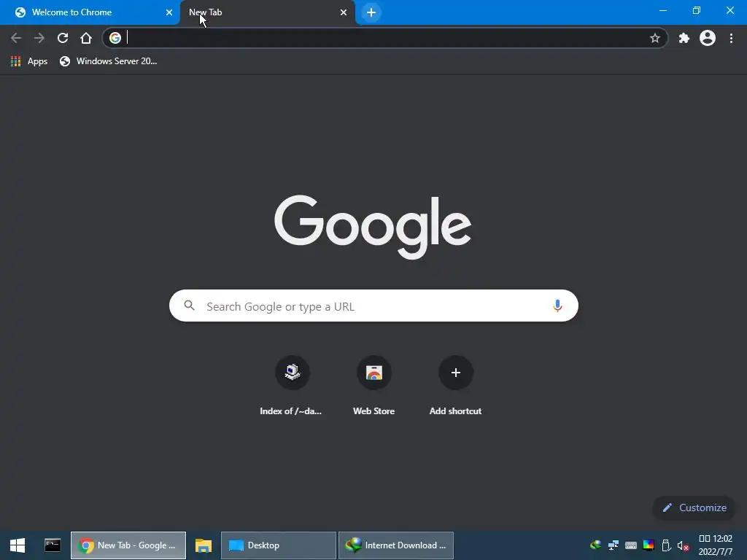Screen dimensions: 747x560
Task: Bookmark this tab with the star icon
Action: point(654,38)
